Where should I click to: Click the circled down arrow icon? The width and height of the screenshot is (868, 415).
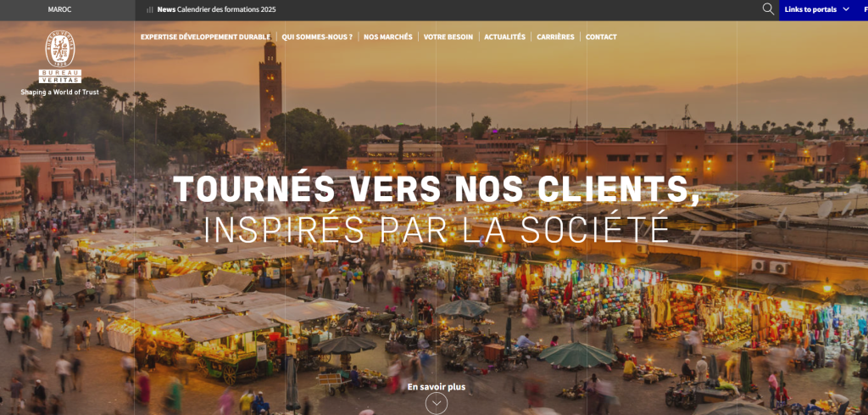[436, 403]
